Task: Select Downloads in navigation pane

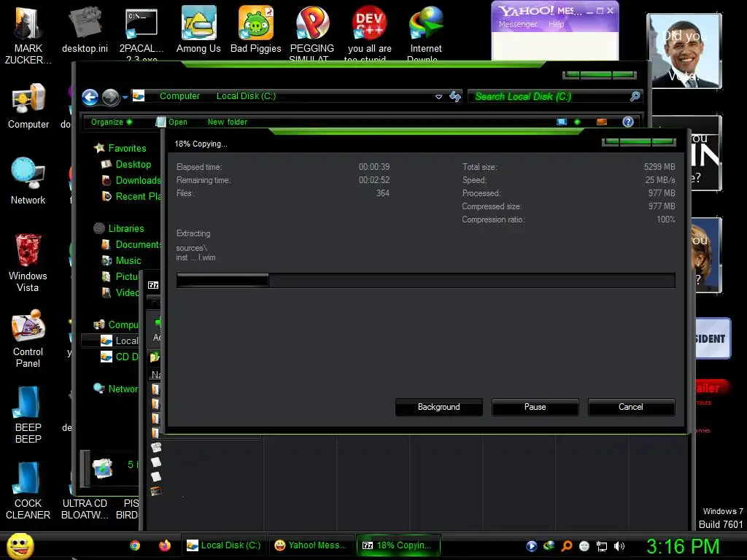Action: 132,181
